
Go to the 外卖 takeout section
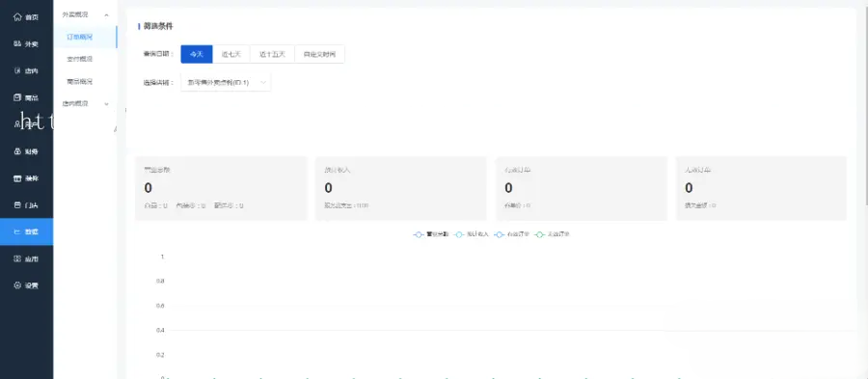point(26,43)
